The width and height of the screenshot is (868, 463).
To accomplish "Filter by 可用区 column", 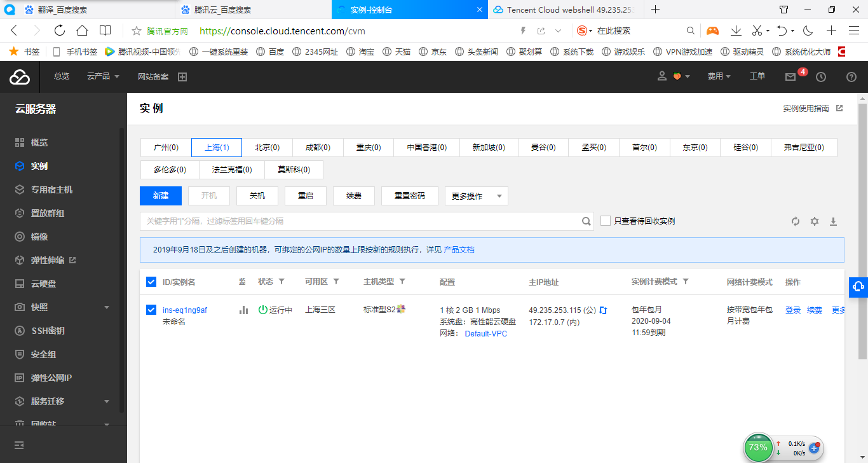I will (336, 282).
